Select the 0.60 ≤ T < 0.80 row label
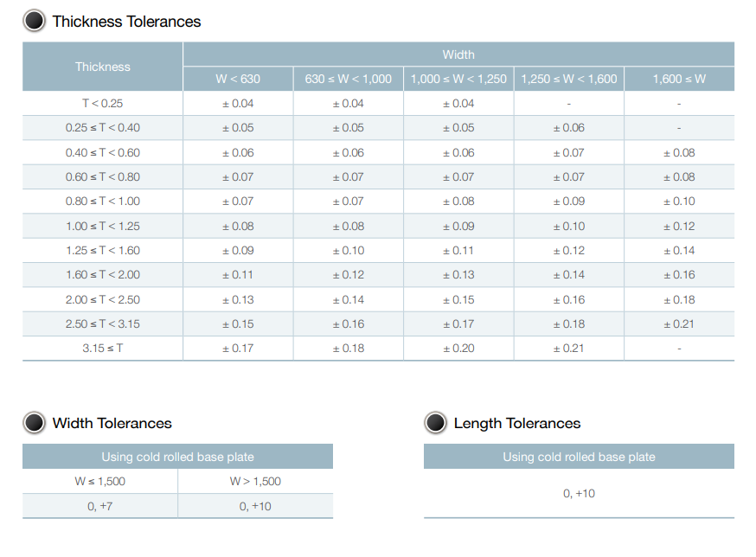Viewport: 756px width, 557px height. [103, 177]
